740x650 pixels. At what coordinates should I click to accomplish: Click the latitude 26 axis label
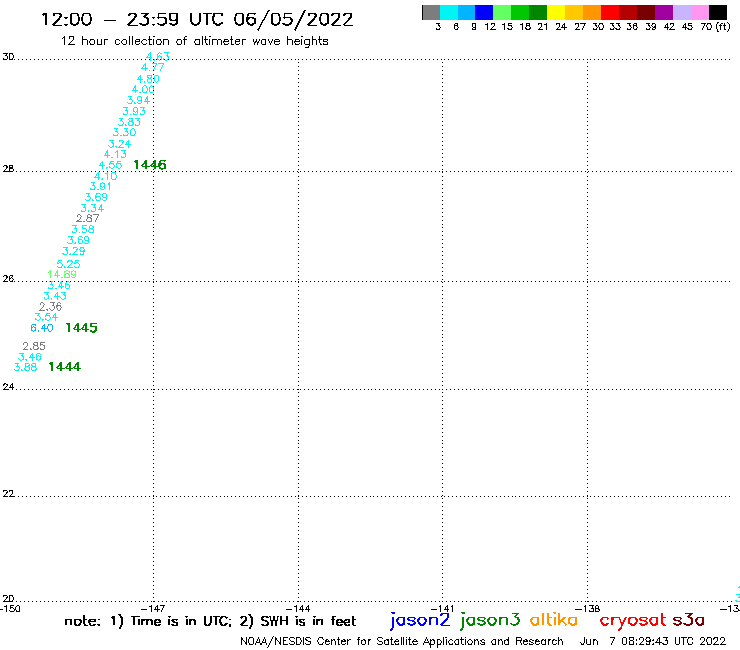tap(8, 279)
